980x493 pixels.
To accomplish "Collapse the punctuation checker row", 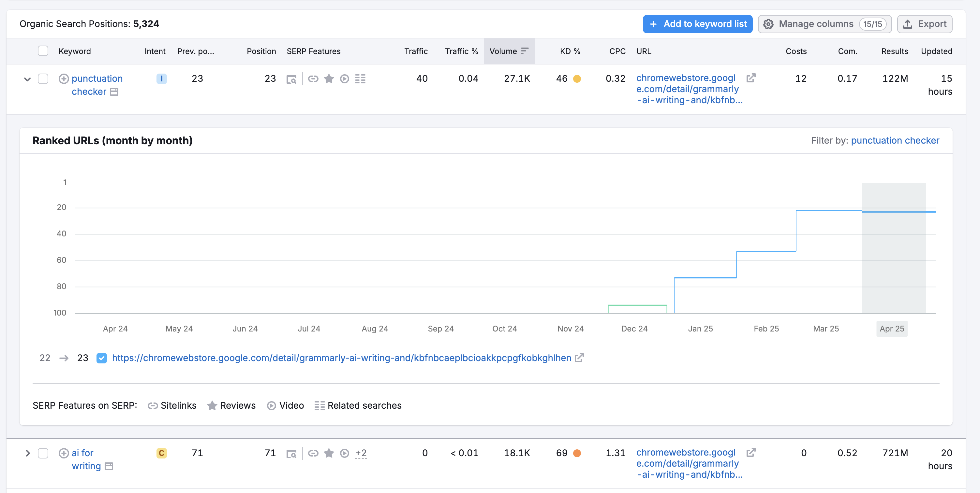I will [x=27, y=79].
